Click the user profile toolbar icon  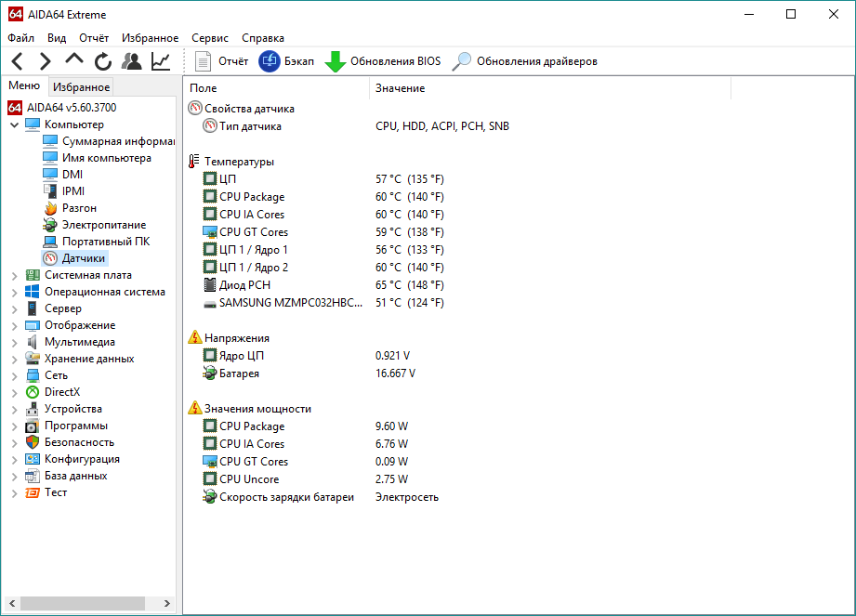point(132,61)
